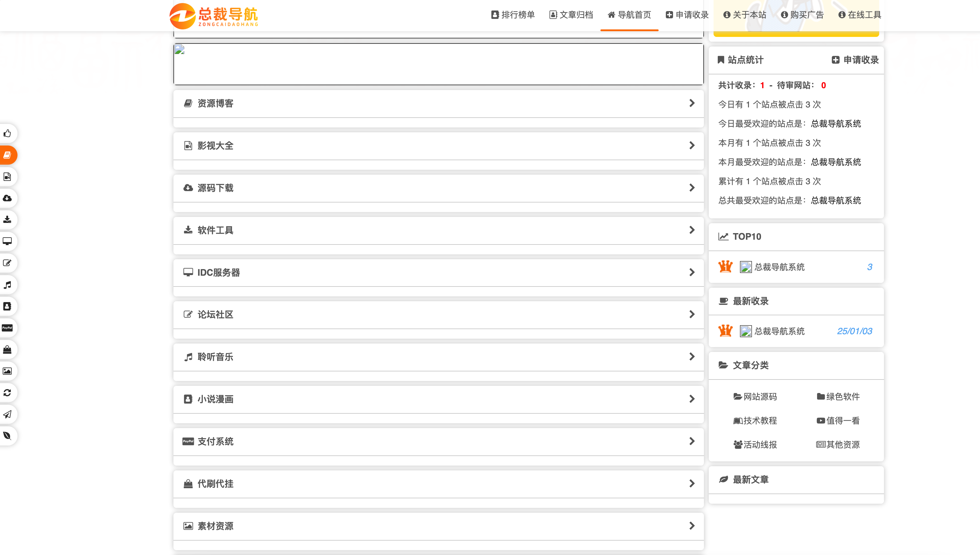
Task: Open 购买广告 in top navigation
Action: (x=802, y=15)
